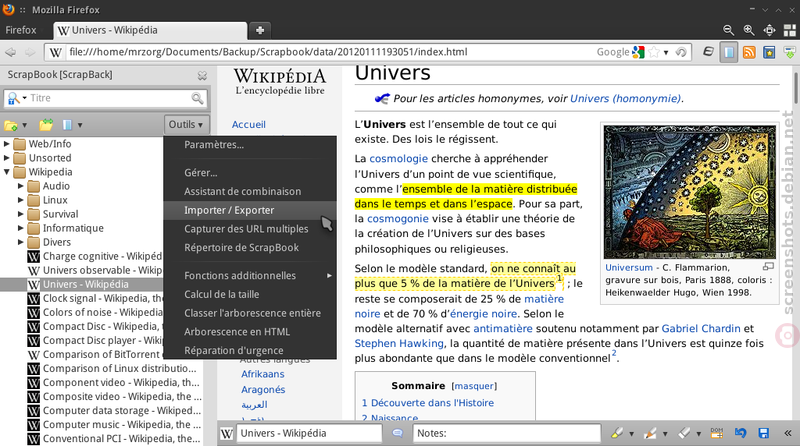Image resolution: width=800 pixels, height=446 pixels.
Task: Choose Calcul de la taille
Action: [x=250, y=294]
